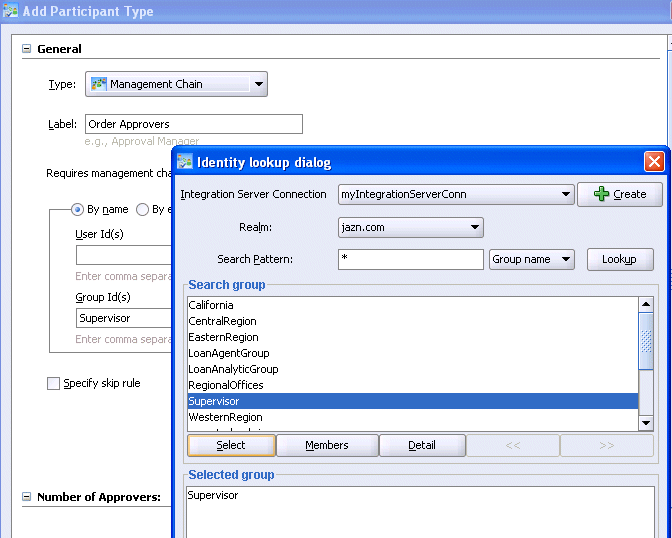Select RegionalOffices in the search group list
The width and height of the screenshot is (672, 538).
413,385
